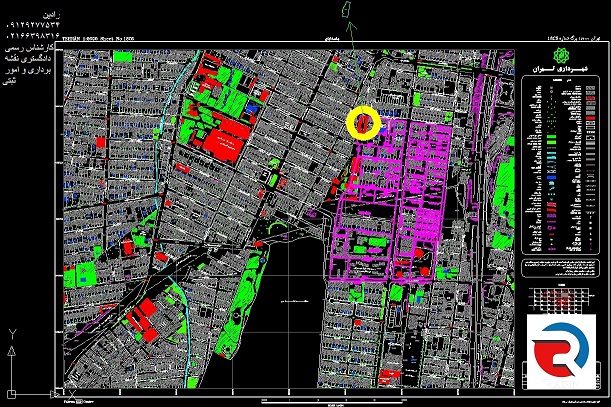Click the large black lake area
This screenshot has width=611, height=407.
[x=293, y=300]
